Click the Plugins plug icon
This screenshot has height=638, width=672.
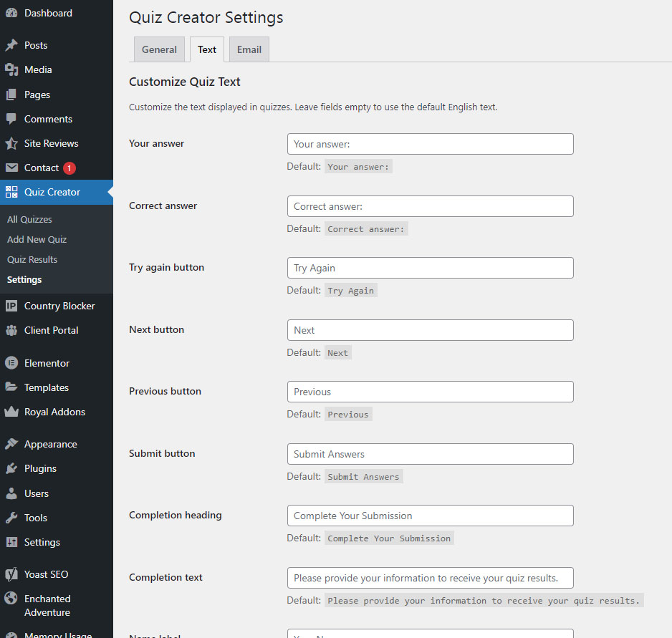(x=11, y=468)
